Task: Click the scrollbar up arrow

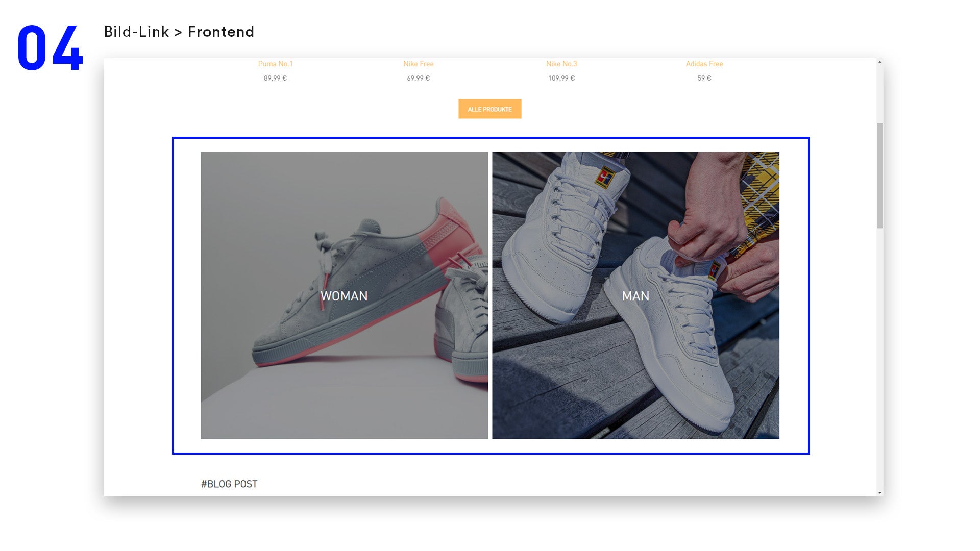Action: pos(880,62)
